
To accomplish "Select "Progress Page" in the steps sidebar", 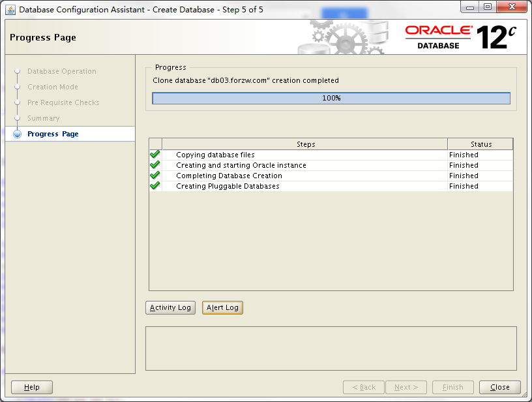I will 54,134.
